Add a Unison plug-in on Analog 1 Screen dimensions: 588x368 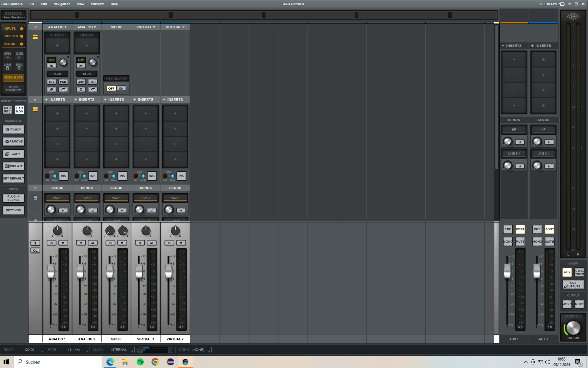coord(57,45)
